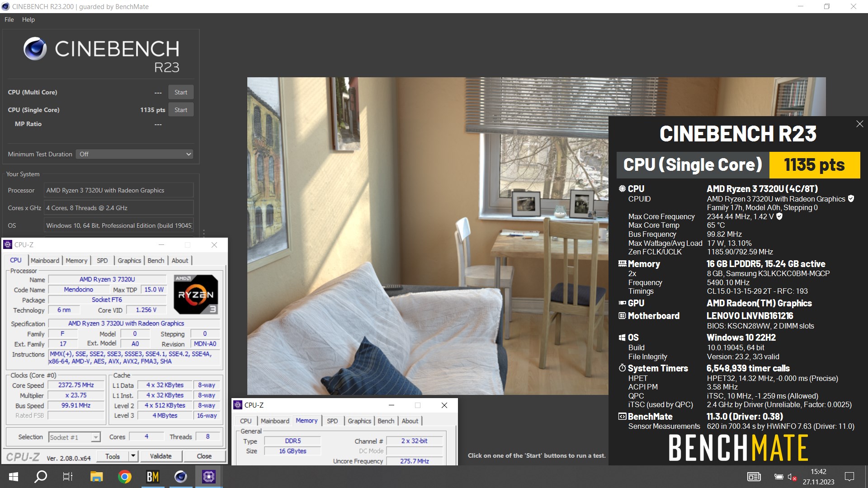Click the Memory module icon in BenchMate panel

tap(623, 264)
